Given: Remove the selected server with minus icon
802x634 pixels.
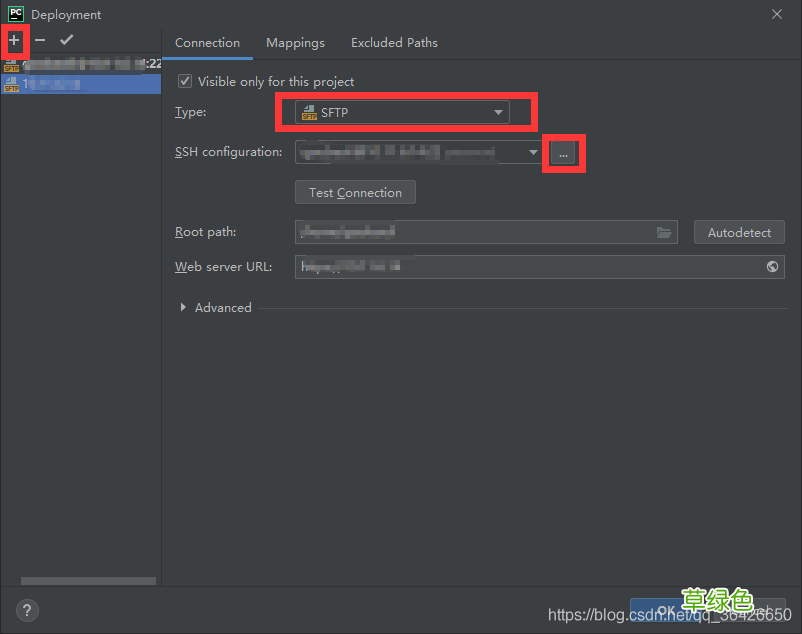Looking at the screenshot, I should click(40, 40).
